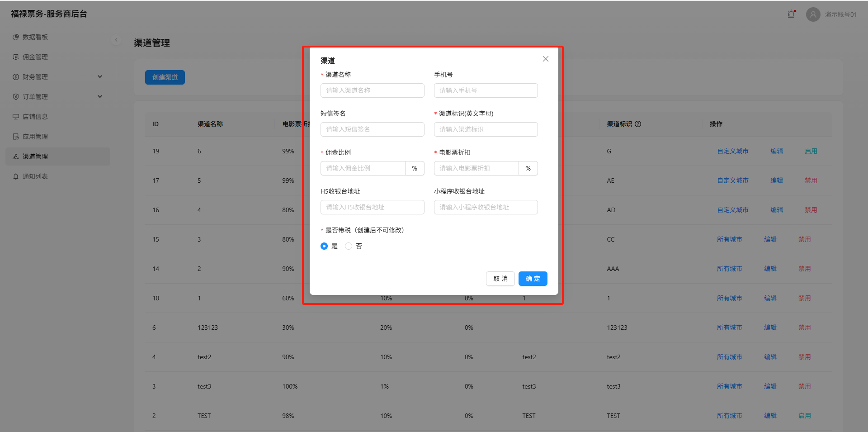Click the 数据看板 dashboard icon

[x=16, y=37]
